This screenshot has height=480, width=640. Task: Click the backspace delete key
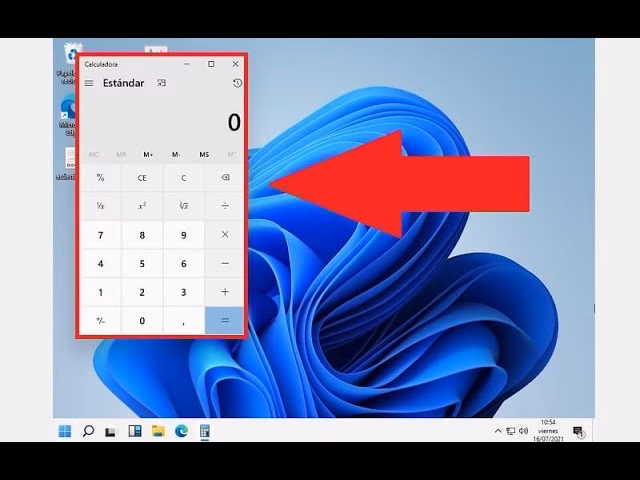click(225, 178)
